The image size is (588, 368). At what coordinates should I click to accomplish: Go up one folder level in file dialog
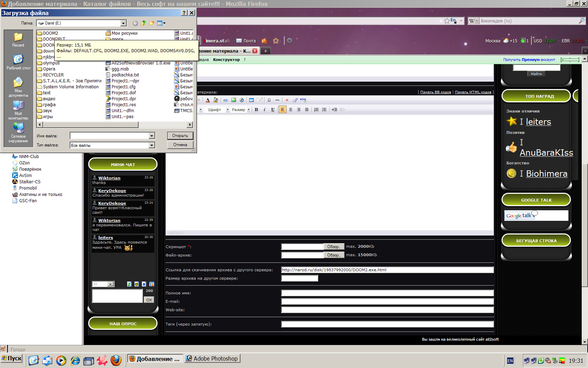pyautogui.click(x=143, y=23)
